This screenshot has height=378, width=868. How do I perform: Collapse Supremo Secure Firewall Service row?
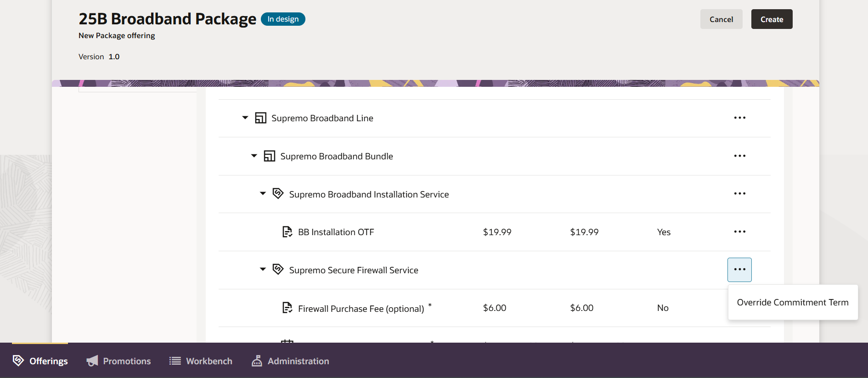(263, 270)
